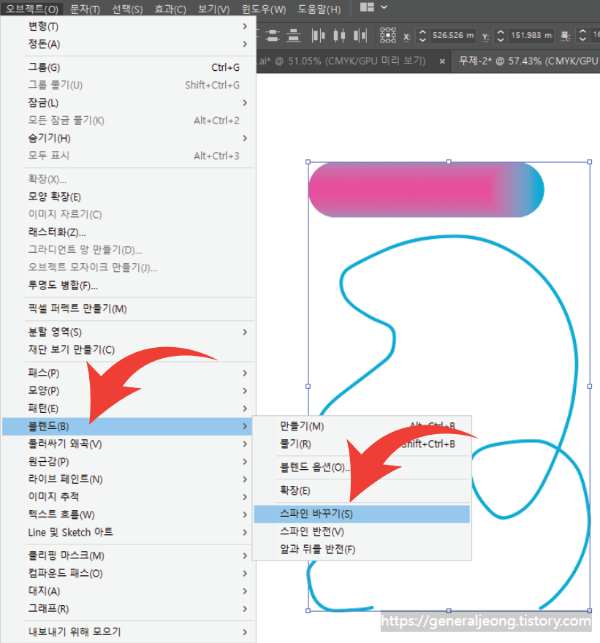Choose 모양 확장(E) menu item
600x643 pixels.
pyautogui.click(x=129, y=196)
